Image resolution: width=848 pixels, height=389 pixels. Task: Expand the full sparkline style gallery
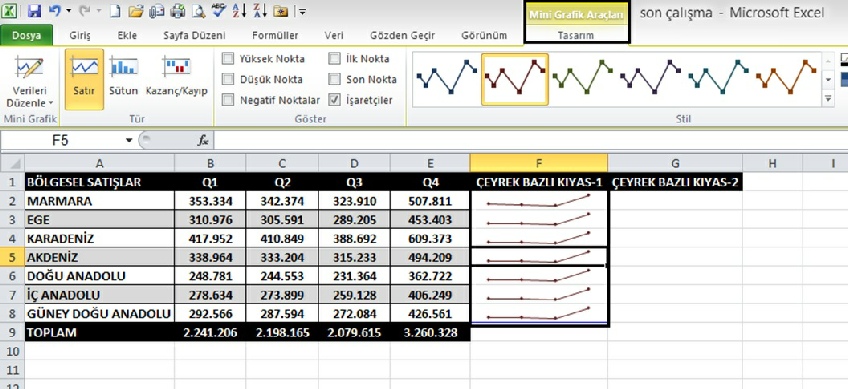tap(828, 98)
